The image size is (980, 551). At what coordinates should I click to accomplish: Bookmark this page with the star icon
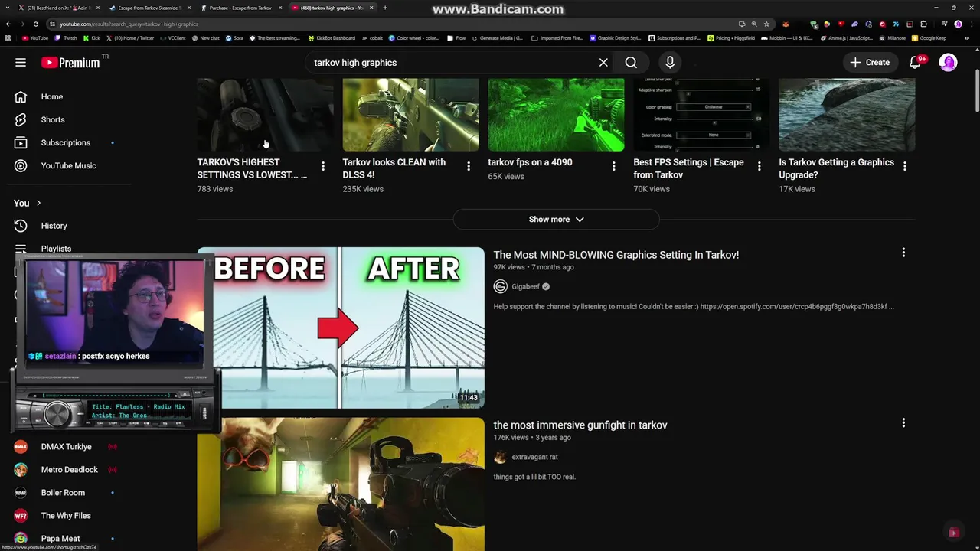pos(766,24)
